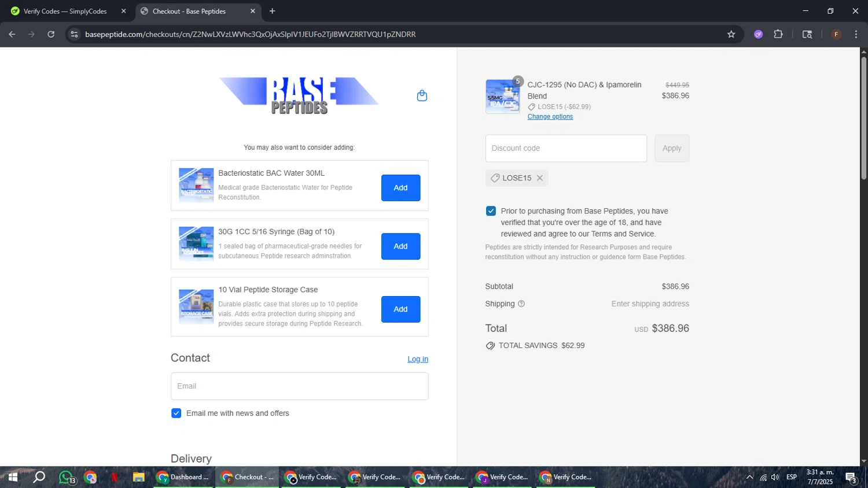
Task: Click the Discount code input field
Action: coord(566,149)
